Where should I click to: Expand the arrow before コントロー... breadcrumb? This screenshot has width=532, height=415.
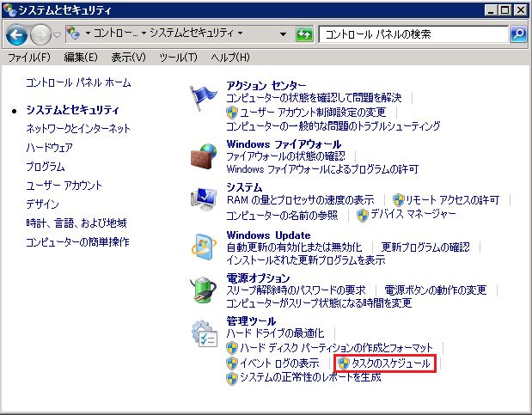(x=88, y=34)
